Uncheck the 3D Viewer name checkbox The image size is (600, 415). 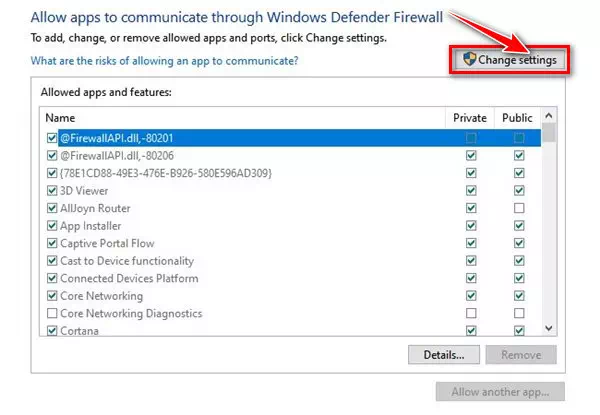tap(52, 190)
